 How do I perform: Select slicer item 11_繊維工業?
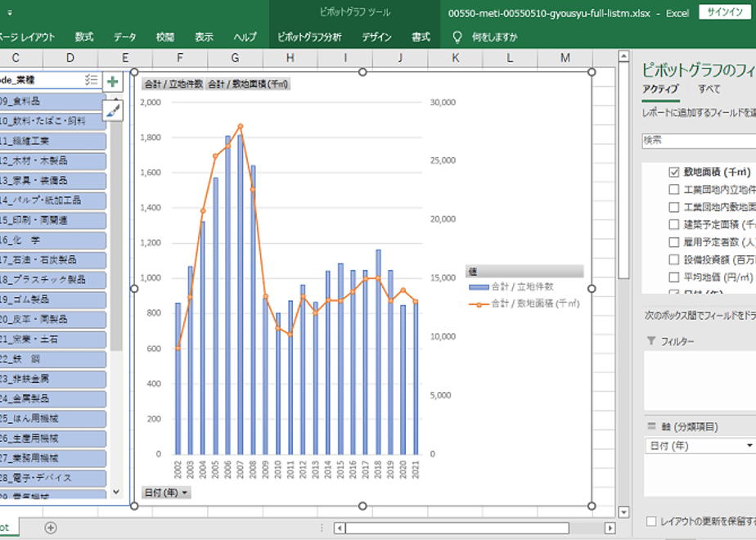tap(52, 142)
